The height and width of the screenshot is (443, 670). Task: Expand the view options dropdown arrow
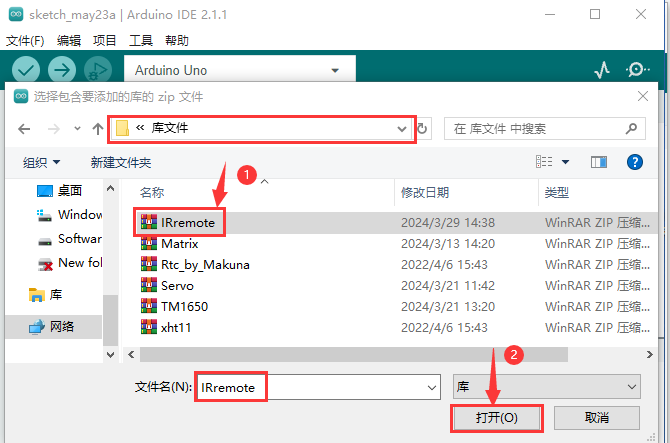click(x=565, y=162)
